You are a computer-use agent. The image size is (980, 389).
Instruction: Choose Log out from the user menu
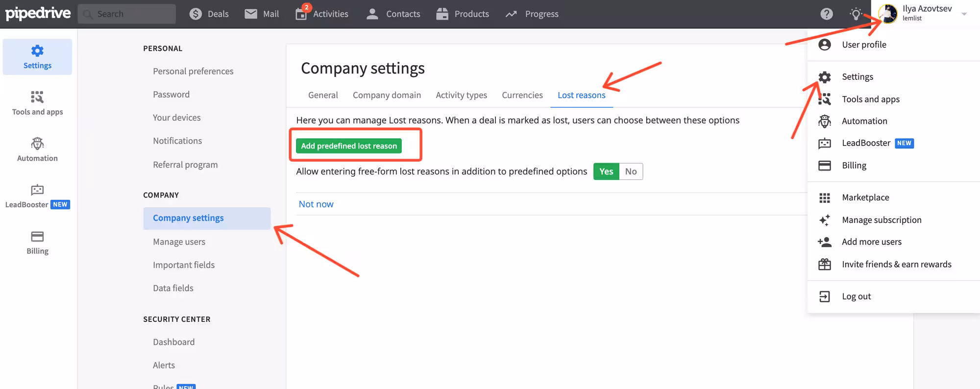pos(856,296)
